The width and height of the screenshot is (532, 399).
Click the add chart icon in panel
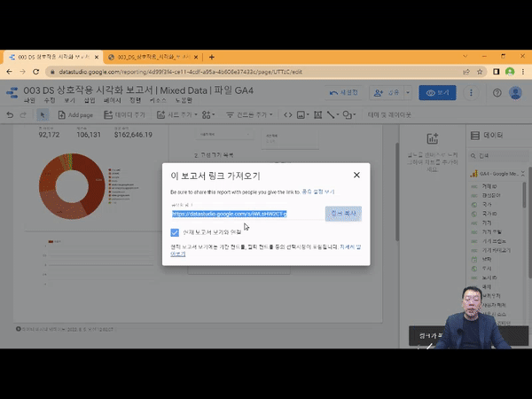click(433, 139)
